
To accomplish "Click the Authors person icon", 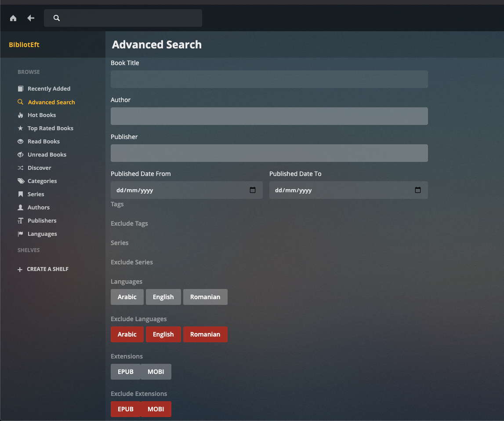I will [x=21, y=207].
